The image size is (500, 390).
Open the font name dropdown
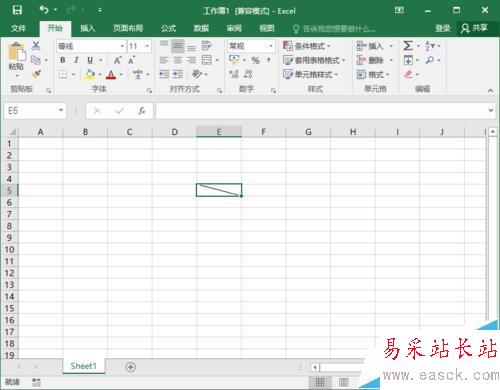click(x=122, y=46)
